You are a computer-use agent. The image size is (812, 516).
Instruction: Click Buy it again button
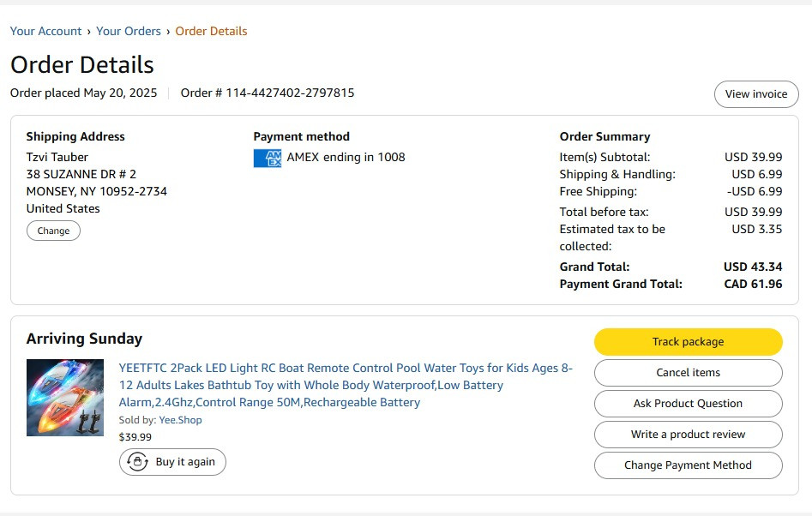[x=172, y=462]
